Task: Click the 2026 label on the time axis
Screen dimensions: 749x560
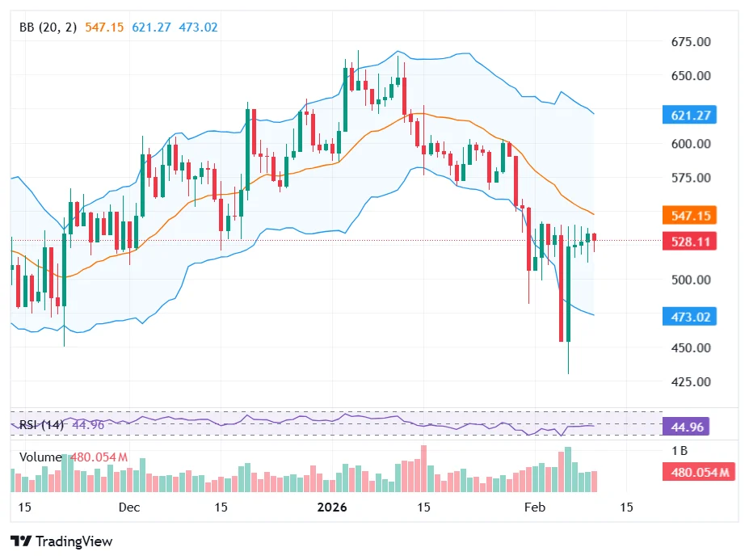Action: coord(332,507)
